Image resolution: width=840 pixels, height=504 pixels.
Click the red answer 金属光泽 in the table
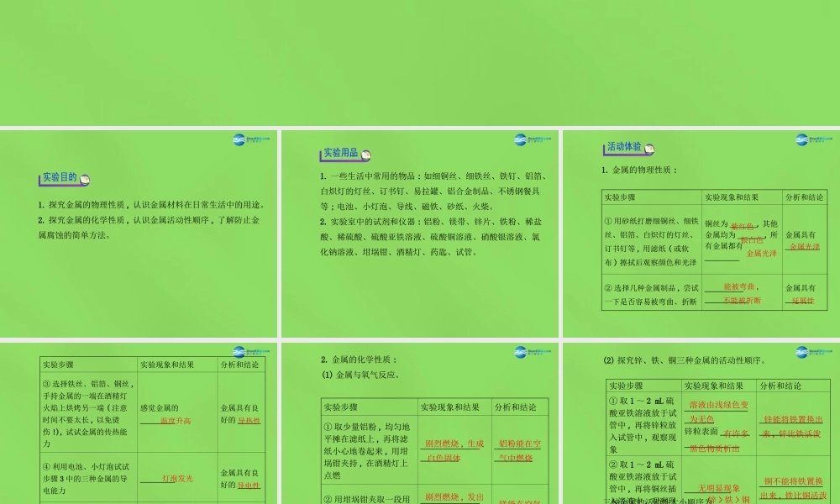(804, 247)
